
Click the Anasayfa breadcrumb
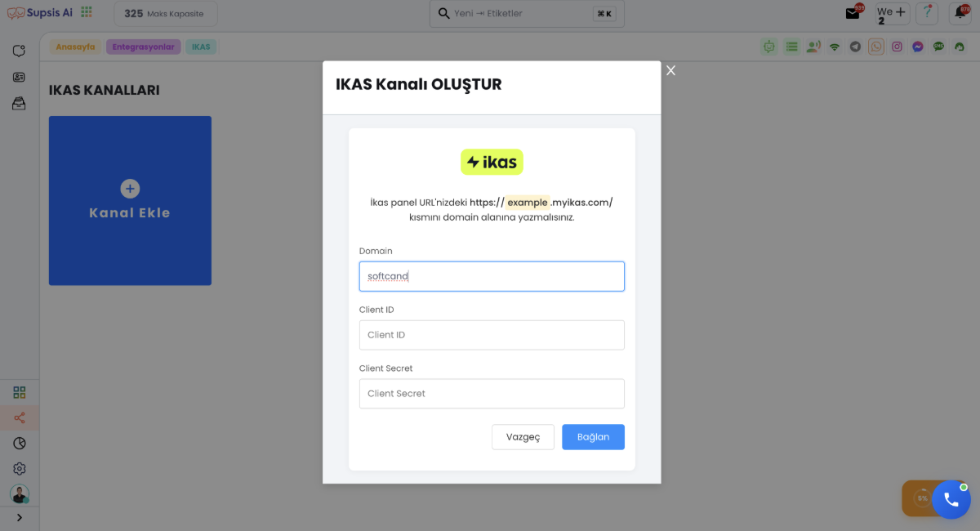coord(75,47)
